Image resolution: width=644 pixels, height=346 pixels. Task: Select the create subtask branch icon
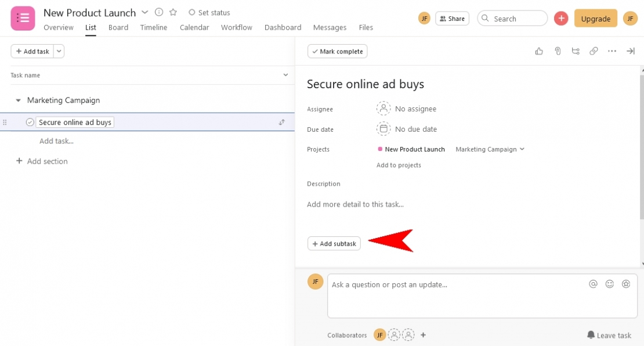point(575,51)
